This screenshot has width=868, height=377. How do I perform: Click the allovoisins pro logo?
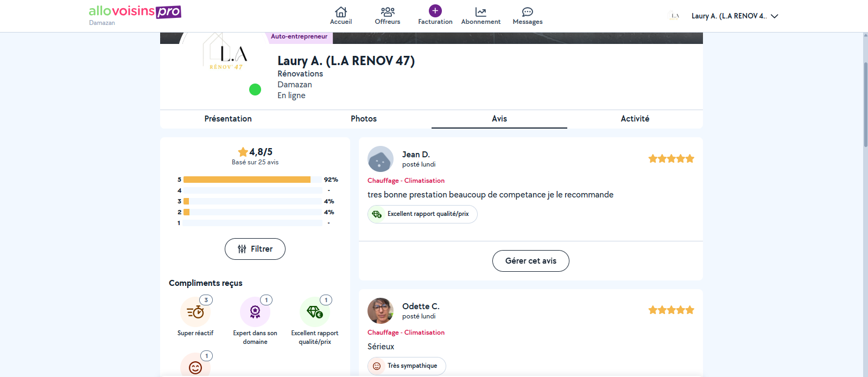(x=135, y=12)
